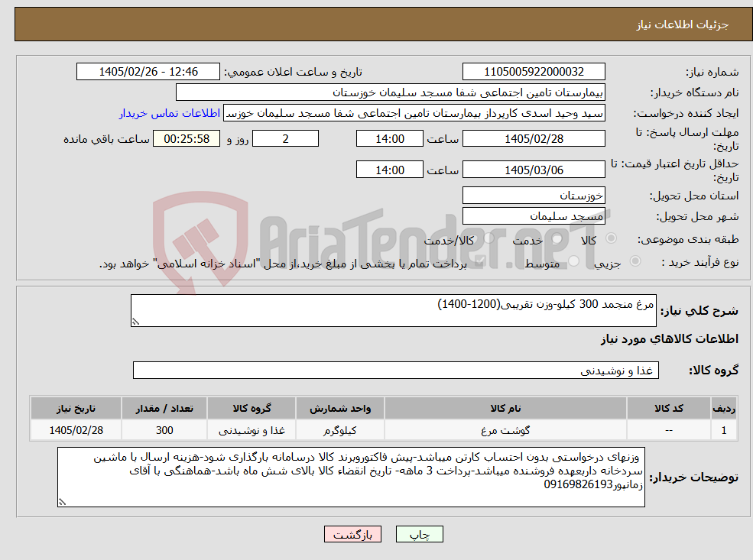
Task: Click the شماره نیاز number field
Action: [534, 72]
